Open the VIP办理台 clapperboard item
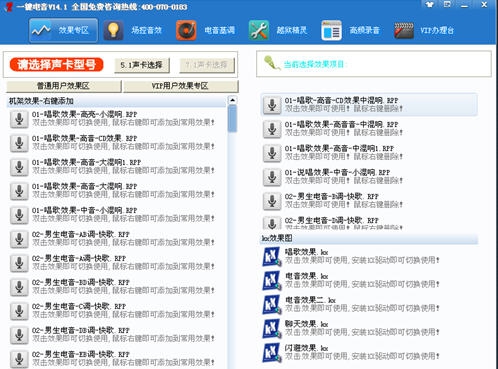This screenshot has width=498, height=369. click(424, 30)
